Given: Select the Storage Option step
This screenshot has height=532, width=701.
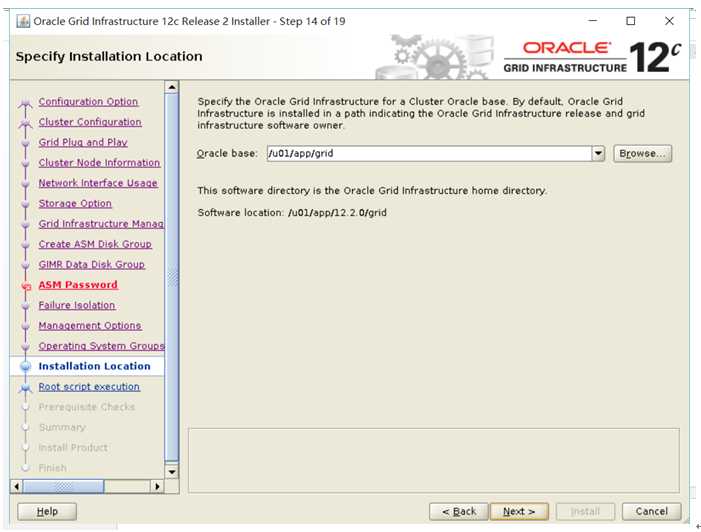Looking at the screenshot, I should pyautogui.click(x=75, y=203).
